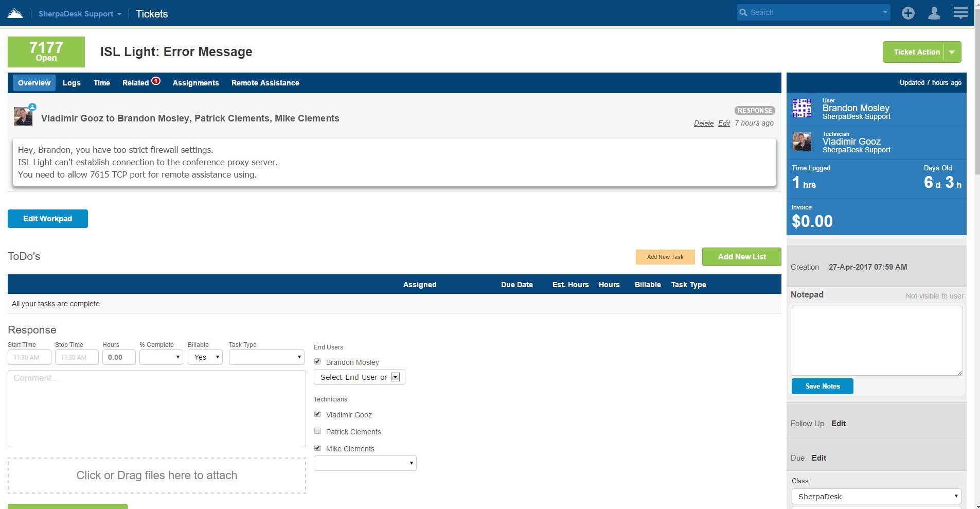The image size is (980, 509).
Task: Click the search magnifier icon
Action: pos(743,12)
